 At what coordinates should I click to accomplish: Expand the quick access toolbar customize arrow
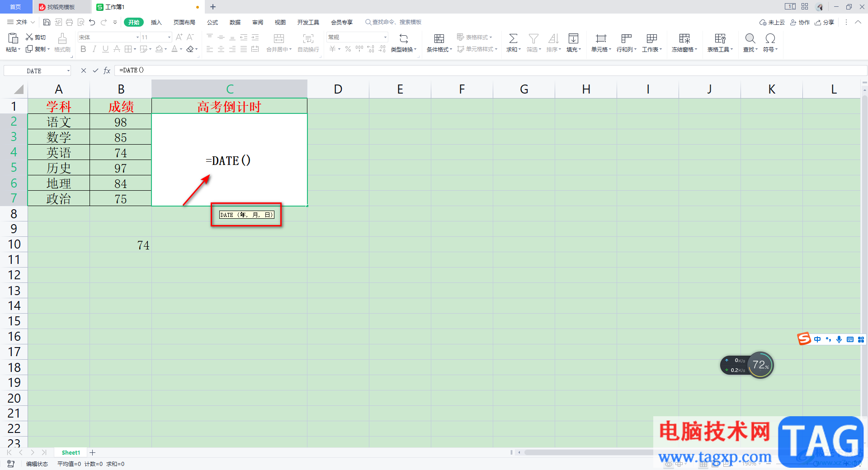pos(115,22)
